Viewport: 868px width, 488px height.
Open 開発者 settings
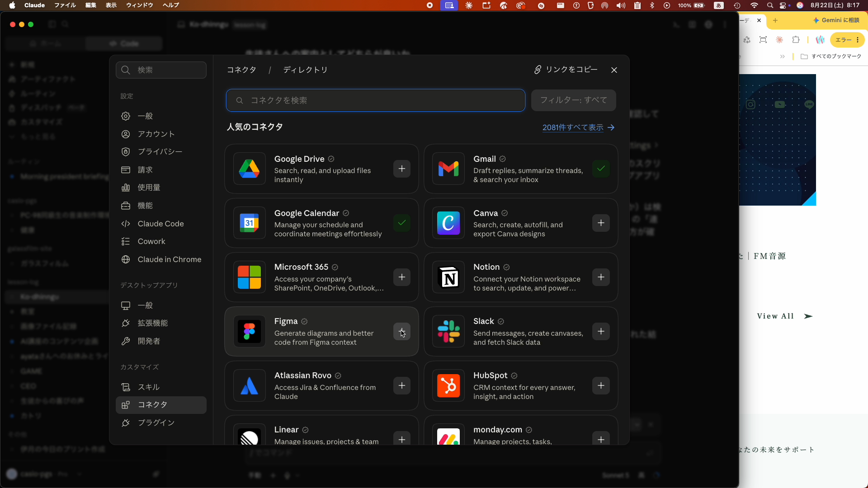tap(161, 341)
